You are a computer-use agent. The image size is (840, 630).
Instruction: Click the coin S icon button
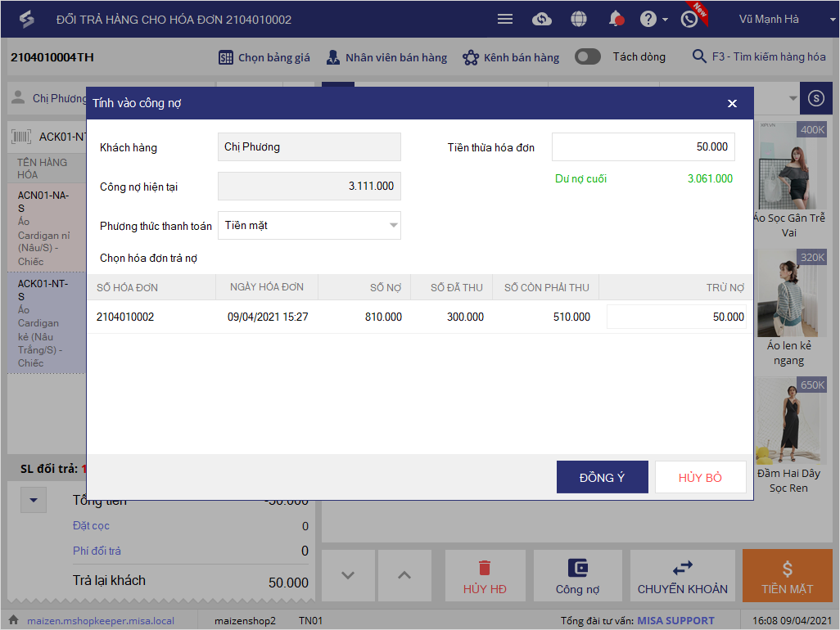coord(816,98)
